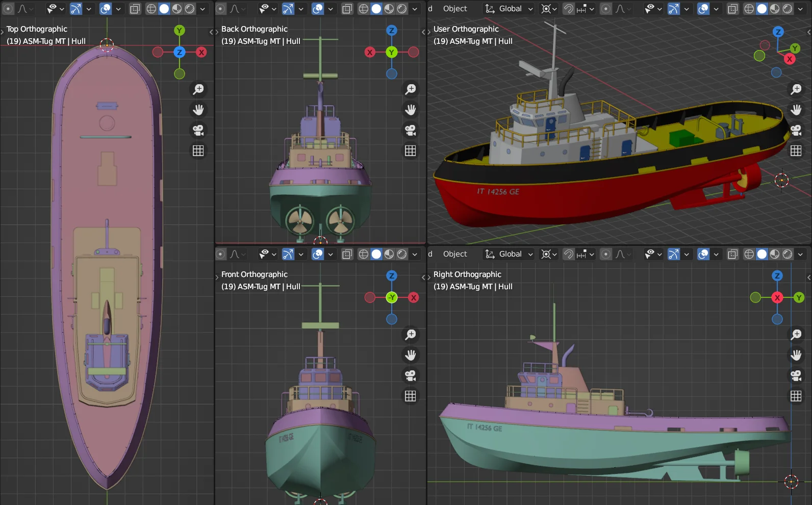Expand toolbar arrow in Front Orthographic viewport

click(x=217, y=277)
